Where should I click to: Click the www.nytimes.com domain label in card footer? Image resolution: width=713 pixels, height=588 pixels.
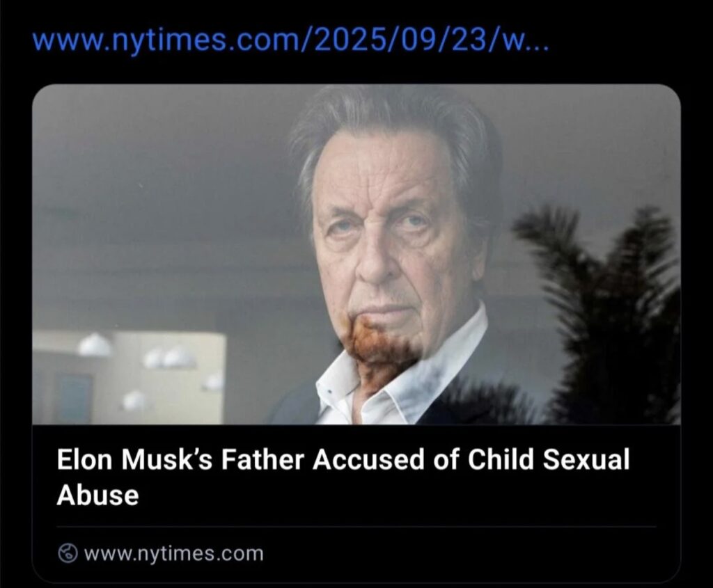(173, 554)
